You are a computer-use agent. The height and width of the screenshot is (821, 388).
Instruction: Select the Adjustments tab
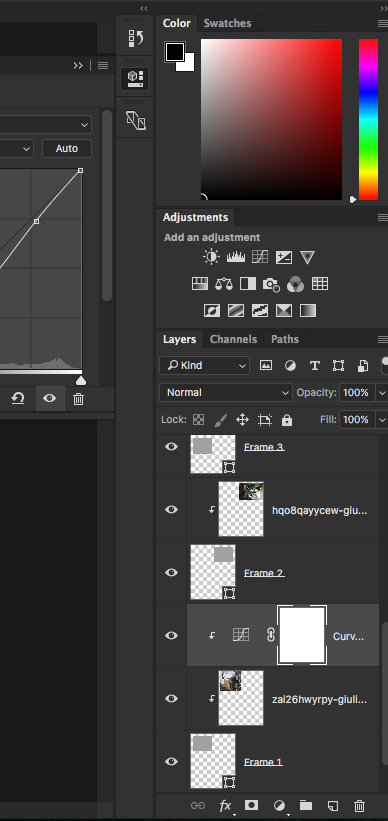click(x=195, y=217)
